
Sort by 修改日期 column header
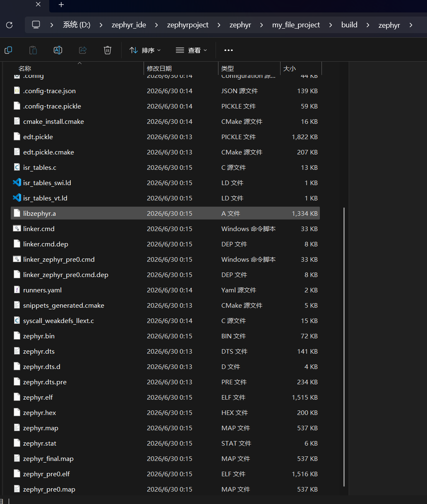[159, 68]
